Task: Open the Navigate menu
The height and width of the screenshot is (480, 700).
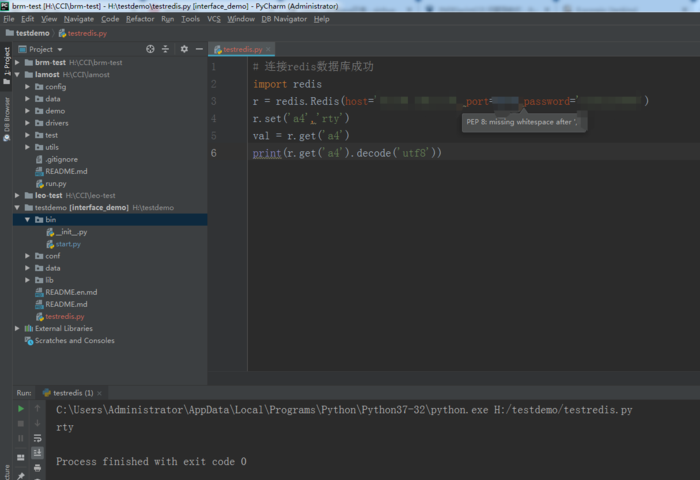Action: pyautogui.click(x=79, y=19)
